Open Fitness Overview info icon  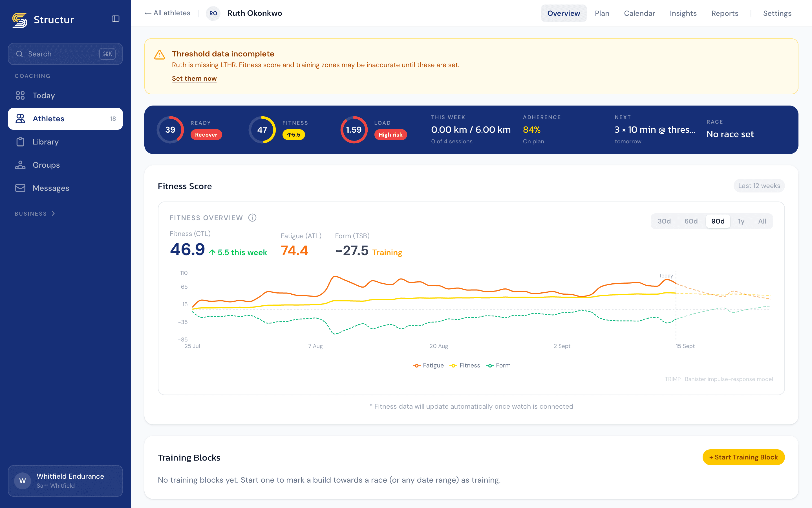point(252,218)
